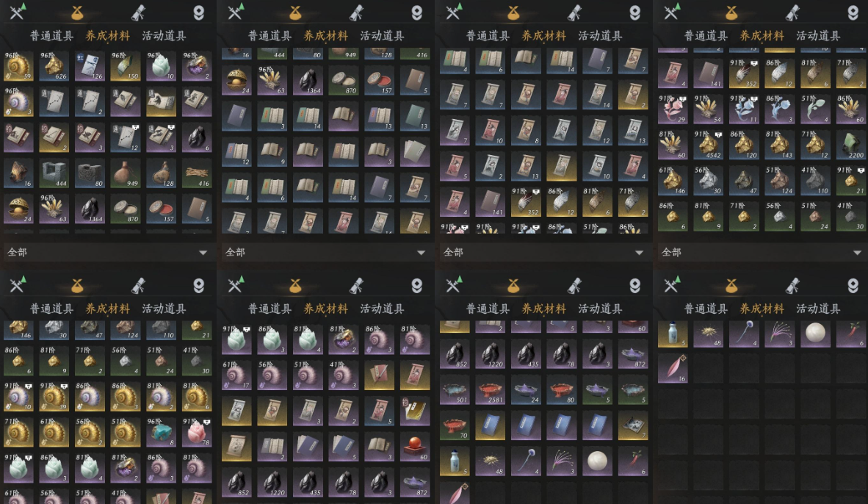This screenshot has width=868, height=504.
Task: Open 普通道具 tab in the top-left panel
Action: click(51, 35)
